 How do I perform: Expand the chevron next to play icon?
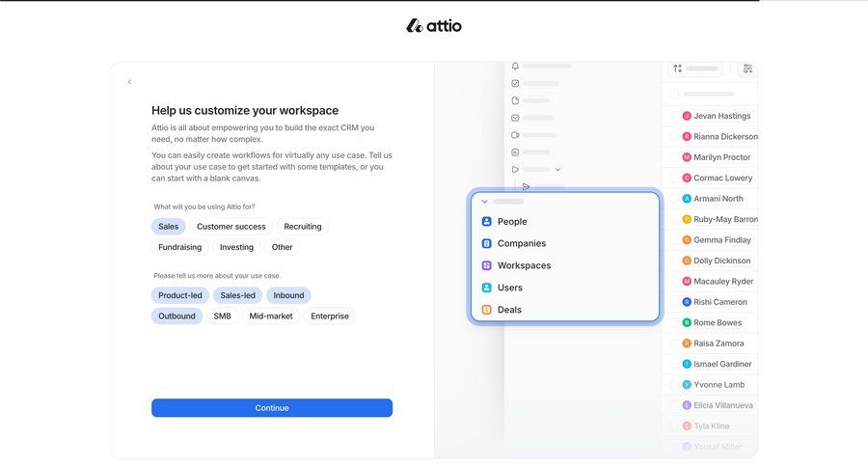[557, 170]
